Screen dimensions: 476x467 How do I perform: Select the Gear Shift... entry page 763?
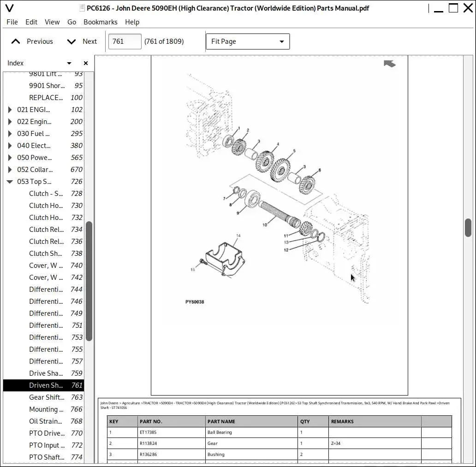click(43, 397)
